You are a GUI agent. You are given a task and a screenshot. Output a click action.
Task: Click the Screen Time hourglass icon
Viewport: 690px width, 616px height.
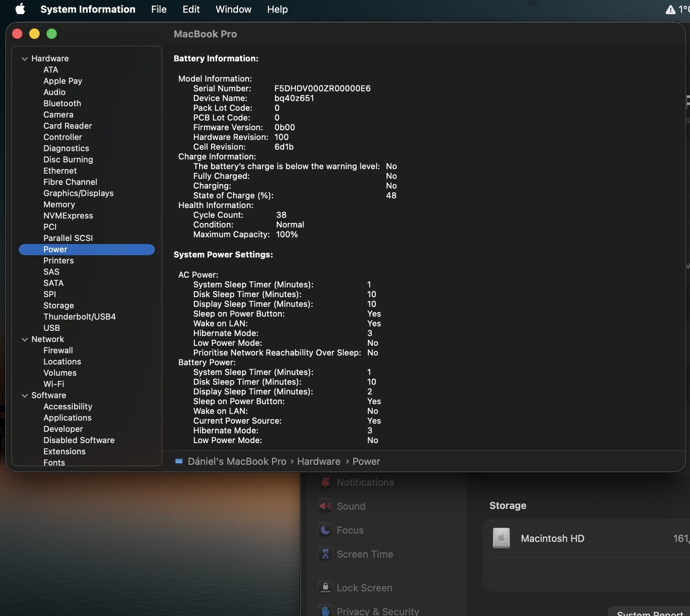pyautogui.click(x=325, y=554)
